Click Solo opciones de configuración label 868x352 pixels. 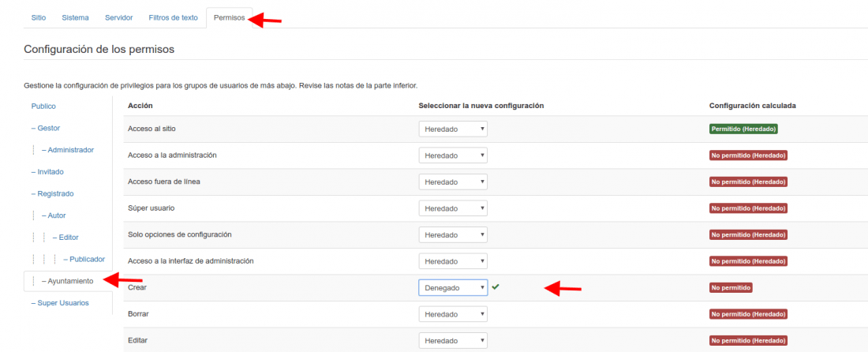179,234
